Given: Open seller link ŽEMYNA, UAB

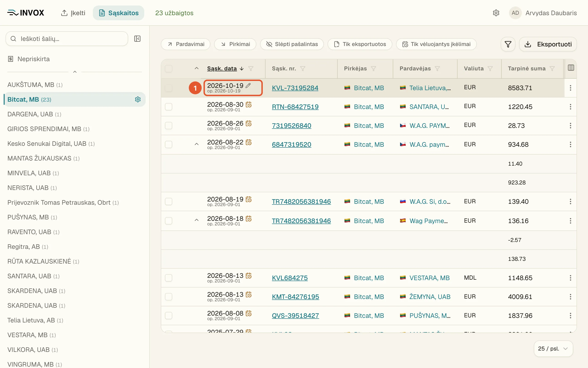Looking at the screenshot, I should (x=430, y=297).
